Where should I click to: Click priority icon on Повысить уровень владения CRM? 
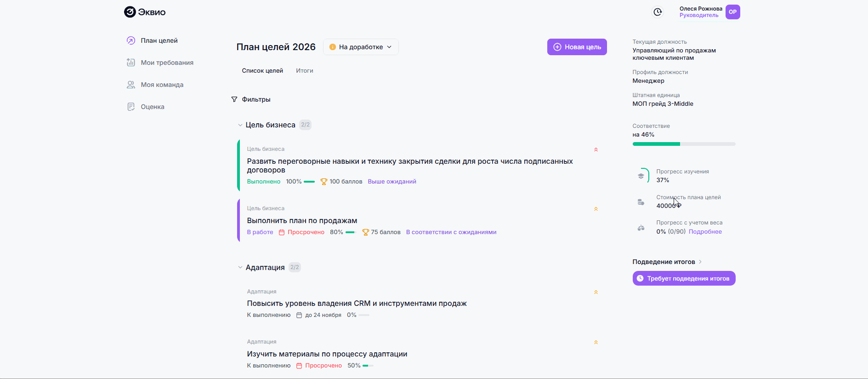596,292
